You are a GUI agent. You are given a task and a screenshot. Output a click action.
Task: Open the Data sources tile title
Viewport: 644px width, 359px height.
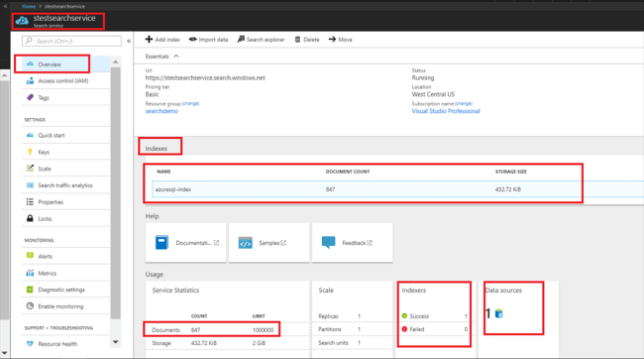tap(503, 290)
